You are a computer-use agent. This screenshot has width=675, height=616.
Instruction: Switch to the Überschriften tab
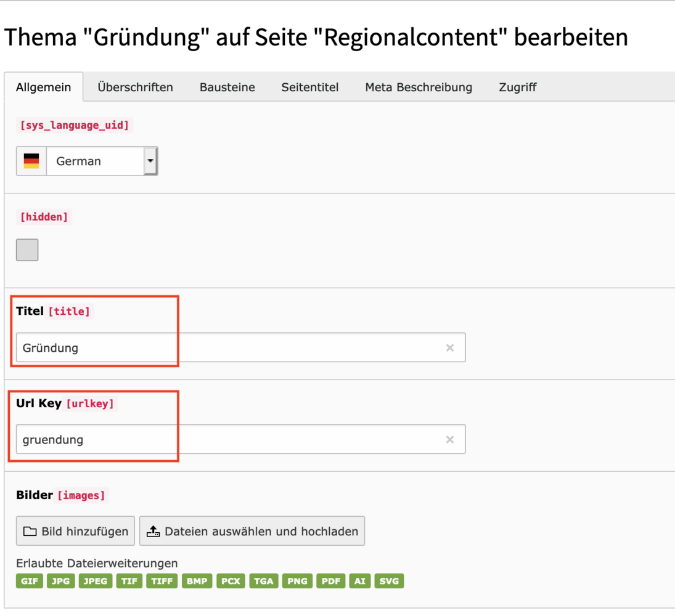tap(135, 87)
